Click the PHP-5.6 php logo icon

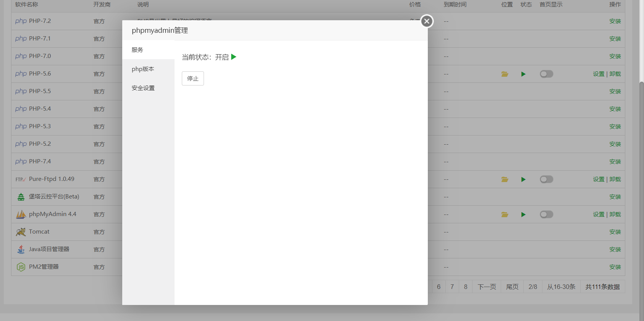point(21,74)
